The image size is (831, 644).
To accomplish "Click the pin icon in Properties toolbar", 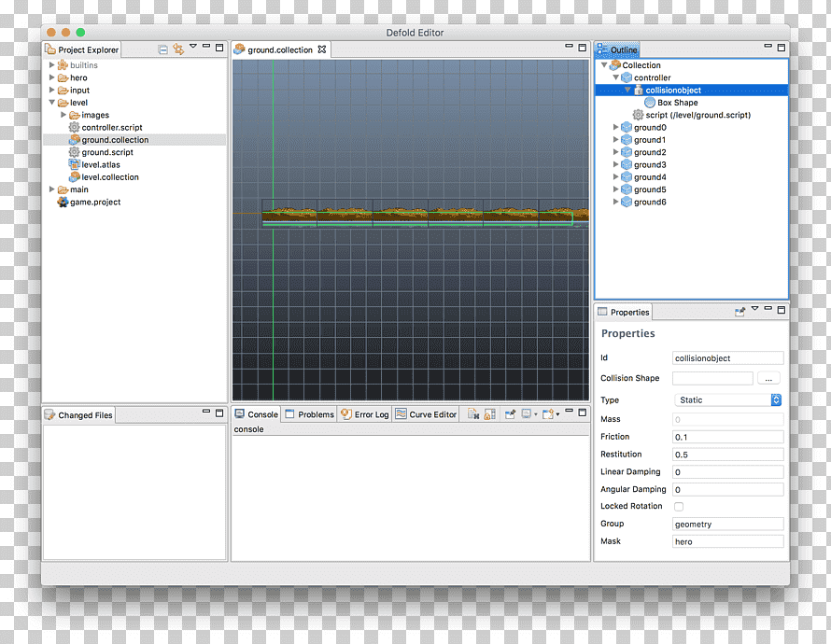I will coord(739,312).
